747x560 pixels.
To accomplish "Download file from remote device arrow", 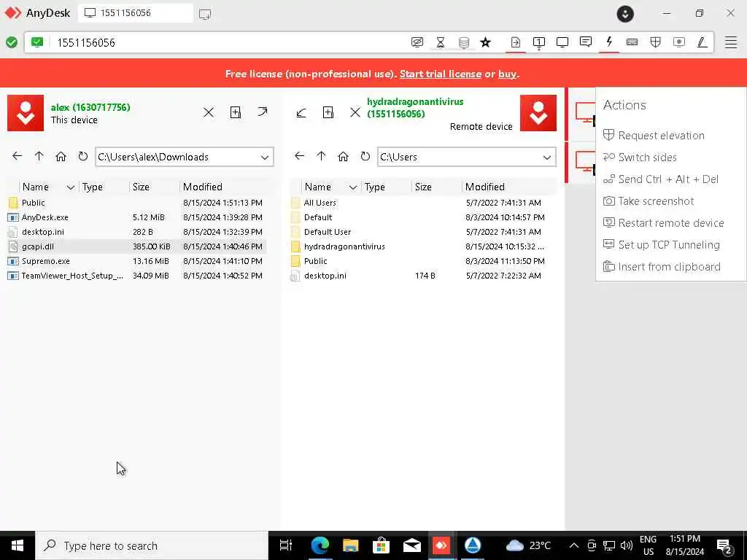I will tap(301, 113).
